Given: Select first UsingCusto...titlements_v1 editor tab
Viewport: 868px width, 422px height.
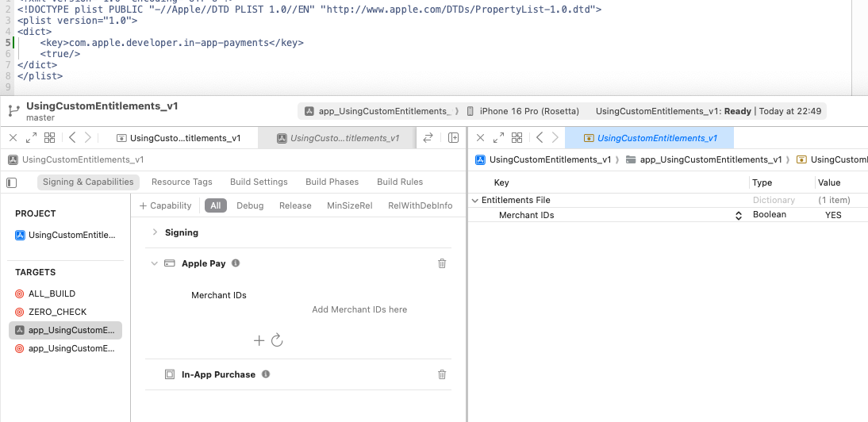Looking at the screenshot, I should coord(179,138).
